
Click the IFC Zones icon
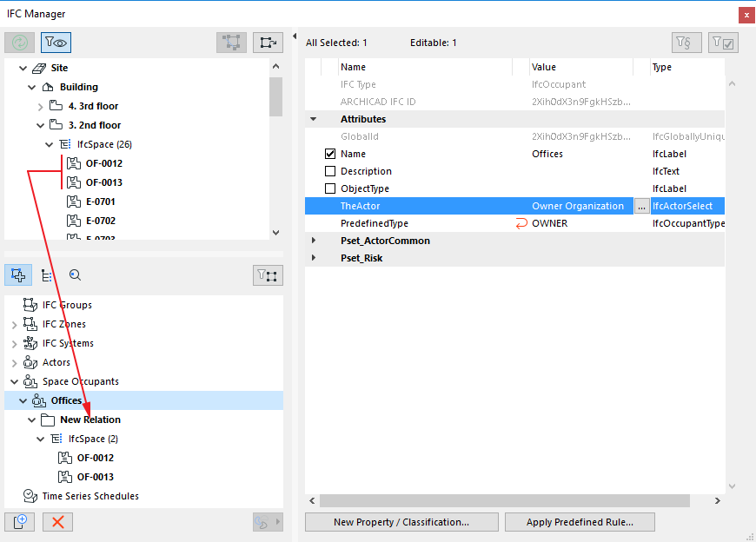[x=30, y=324]
